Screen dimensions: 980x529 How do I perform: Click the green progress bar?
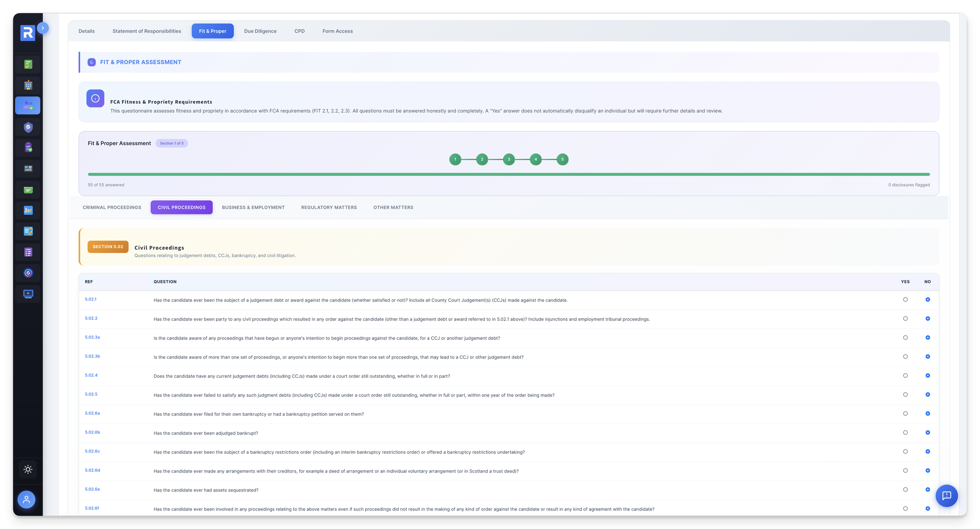(510, 174)
